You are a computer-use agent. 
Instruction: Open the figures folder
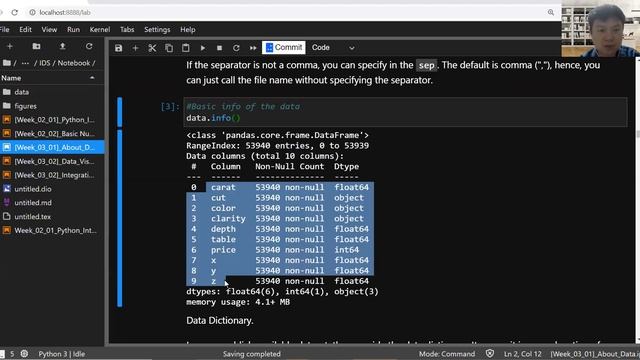point(52,106)
